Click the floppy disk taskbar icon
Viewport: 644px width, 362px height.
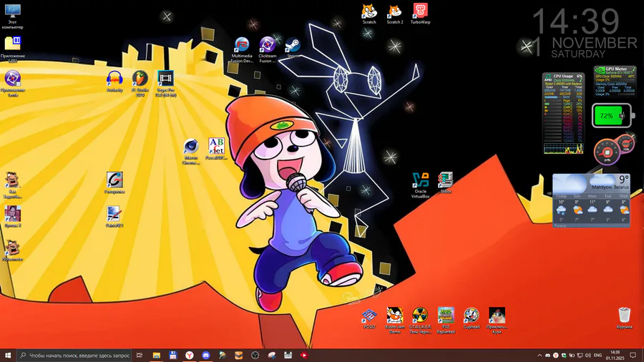point(173,356)
